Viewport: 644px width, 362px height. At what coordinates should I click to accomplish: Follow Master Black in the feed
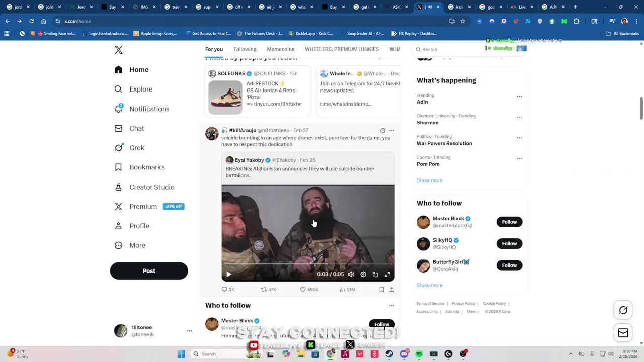[x=382, y=324]
